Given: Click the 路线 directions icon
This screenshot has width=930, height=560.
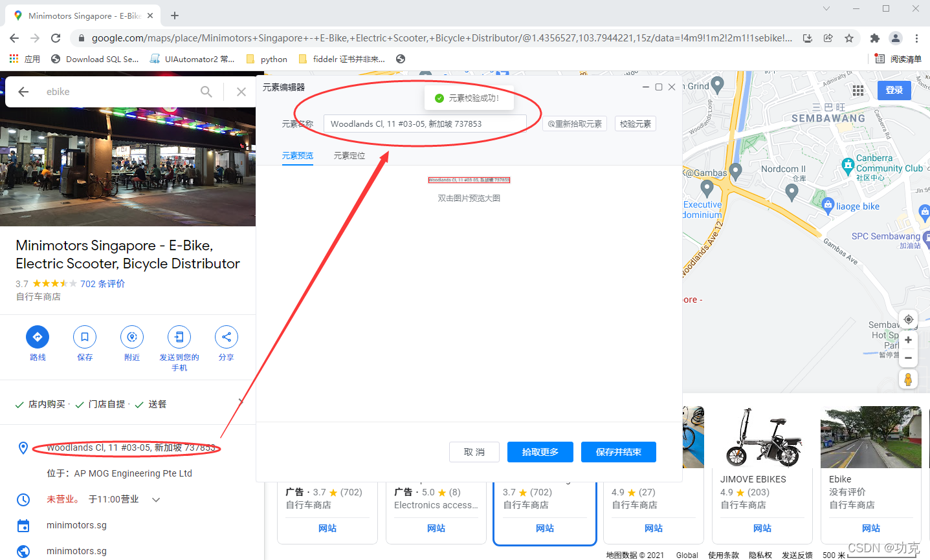Looking at the screenshot, I should click(x=38, y=337).
